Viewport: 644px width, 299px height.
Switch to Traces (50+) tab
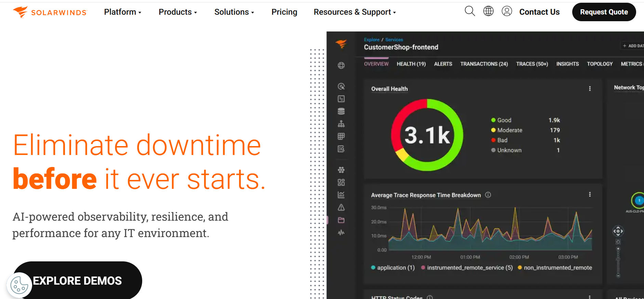click(532, 64)
